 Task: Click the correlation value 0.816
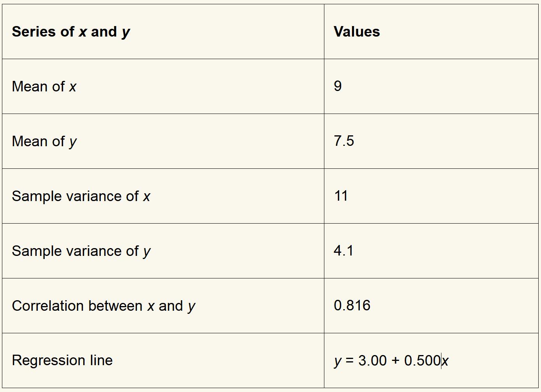pos(352,306)
